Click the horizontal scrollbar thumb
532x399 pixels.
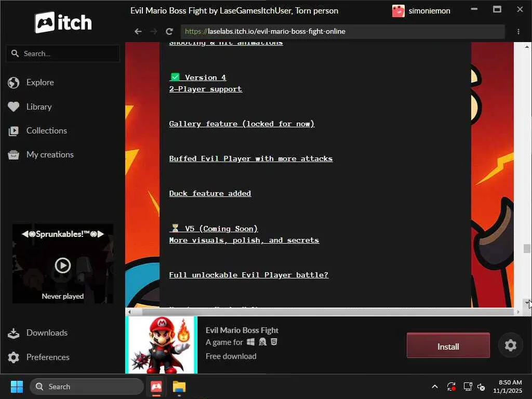(328, 312)
